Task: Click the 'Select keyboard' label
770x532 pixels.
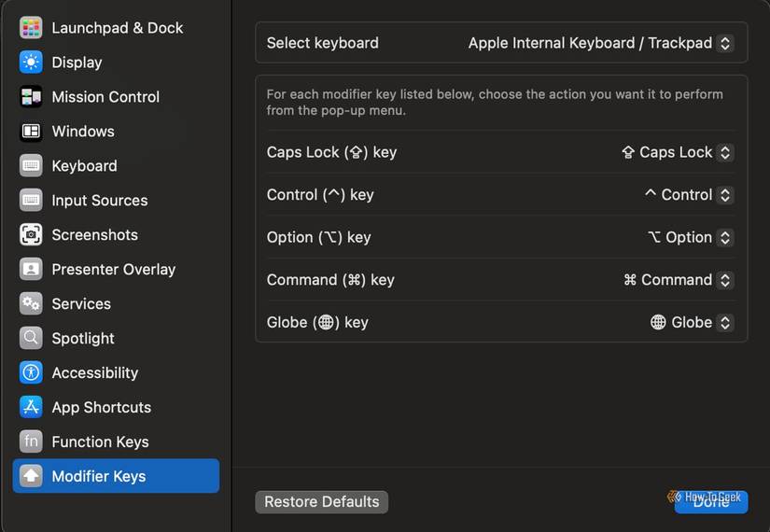Action: [x=323, y=43]
